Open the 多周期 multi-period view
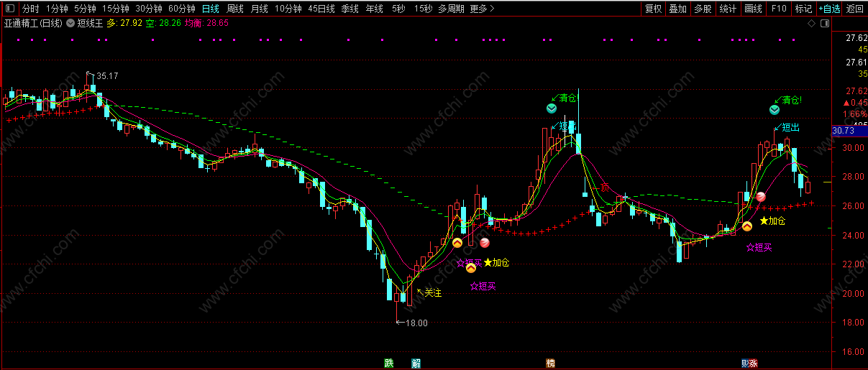The width and height of the screenshot is (868, 370). [x=451, y=9]
